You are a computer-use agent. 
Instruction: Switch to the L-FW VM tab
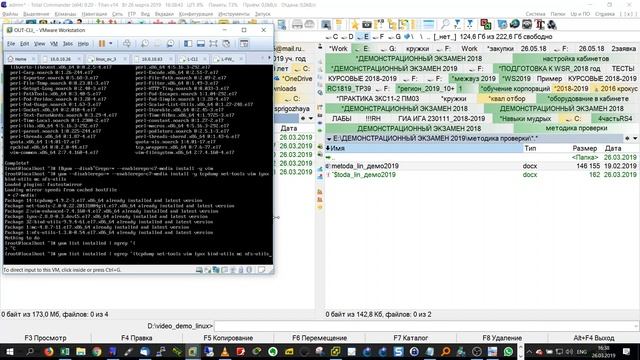pos(227,59)
